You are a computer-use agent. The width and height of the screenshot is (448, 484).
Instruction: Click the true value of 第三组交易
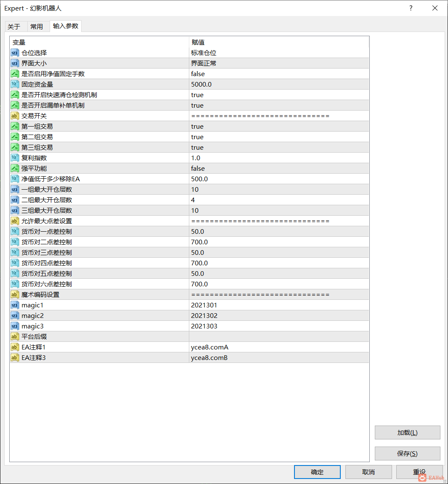pyautogui.click(x=197, y=147)
